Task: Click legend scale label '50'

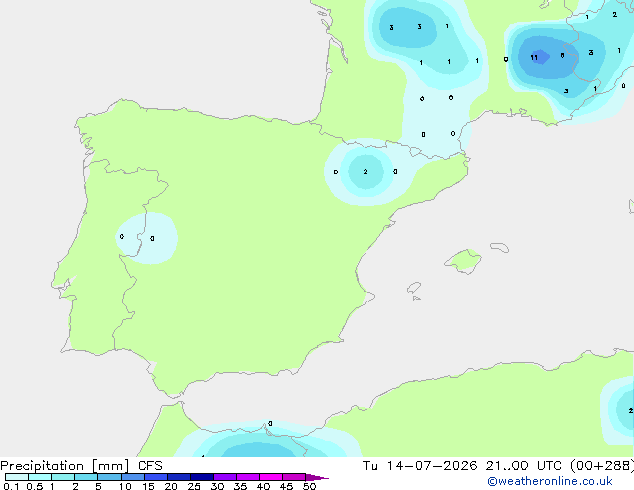Action: [309, 486]
